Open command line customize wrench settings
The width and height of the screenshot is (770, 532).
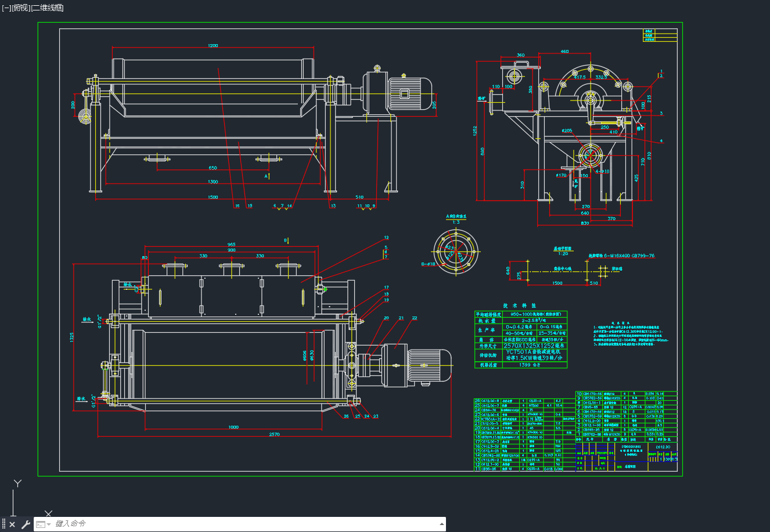(x=26, y=524)
